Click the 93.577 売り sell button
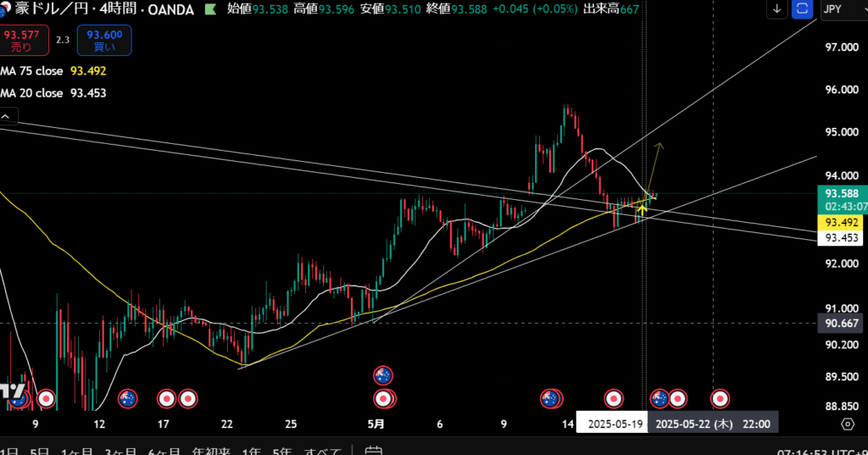 click(x=23, y=41)
